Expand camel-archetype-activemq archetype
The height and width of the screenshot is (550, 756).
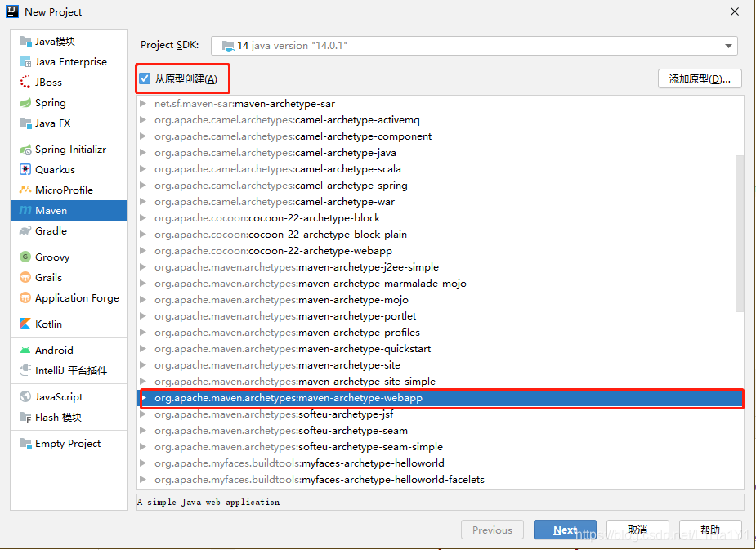click(x=143, y=120)
